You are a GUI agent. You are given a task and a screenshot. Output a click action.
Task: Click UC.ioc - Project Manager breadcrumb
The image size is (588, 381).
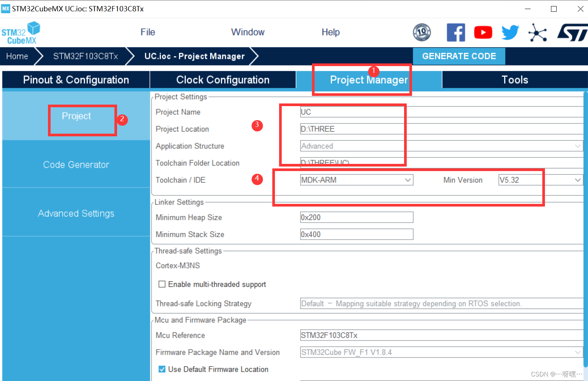194,56
